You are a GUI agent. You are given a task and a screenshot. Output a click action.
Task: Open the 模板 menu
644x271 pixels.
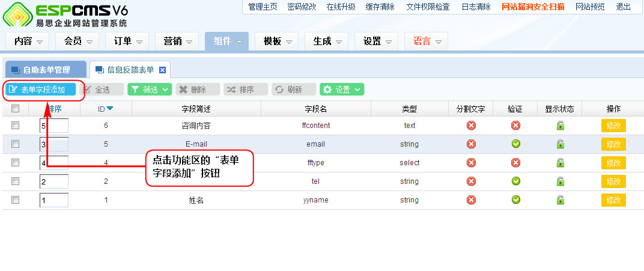pos(276,41)
